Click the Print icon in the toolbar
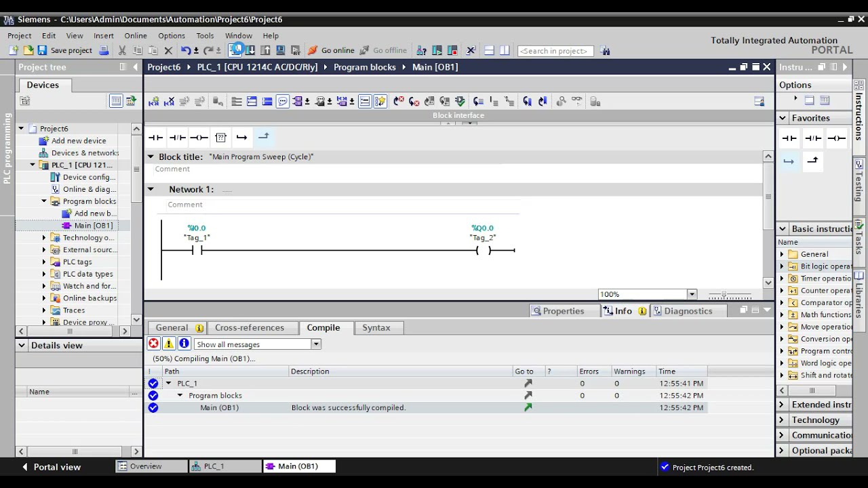The image size is (868, 488). click(x=104, y=51)
